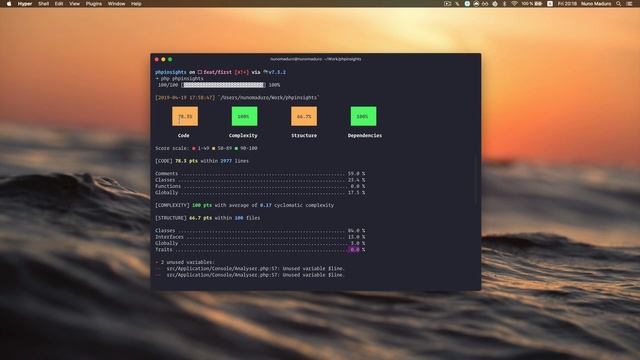The height and width of the screenshot is (360, 640).
Task: Click the highlighted Traits percentage value
Action: (354, 249)
